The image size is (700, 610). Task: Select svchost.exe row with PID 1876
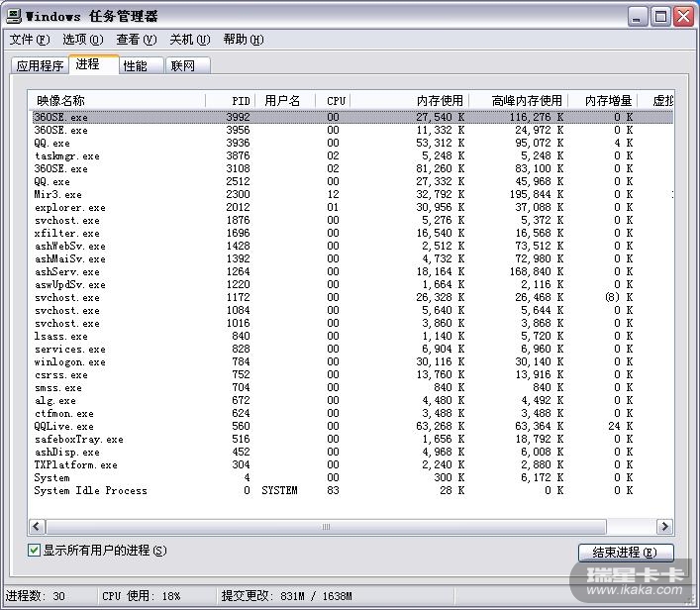(x=350, y=220)
